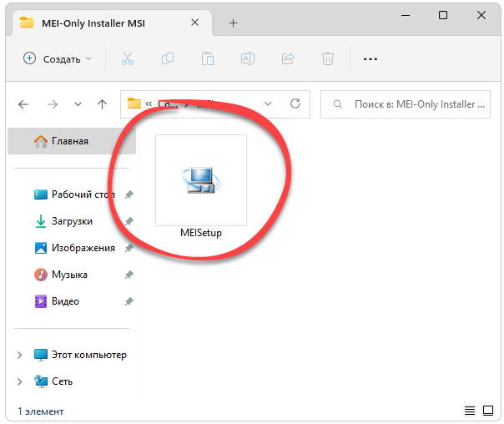
Task: Open Загрузки in the sidebar
Action: (x=63, y=221)
